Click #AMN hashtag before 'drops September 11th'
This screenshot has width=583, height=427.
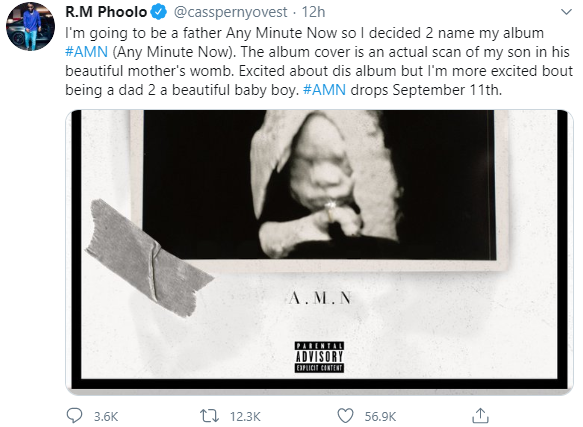coord(324,90)
